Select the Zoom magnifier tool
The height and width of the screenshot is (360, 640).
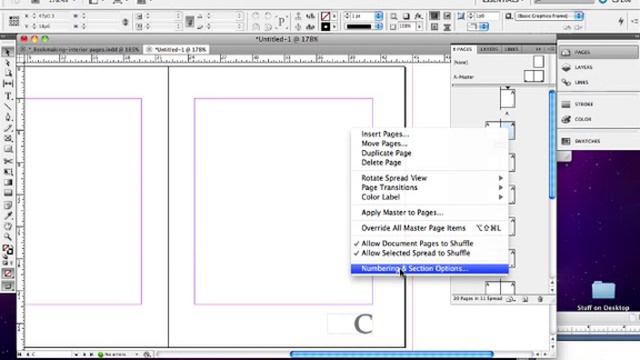[x=7, y=237]
